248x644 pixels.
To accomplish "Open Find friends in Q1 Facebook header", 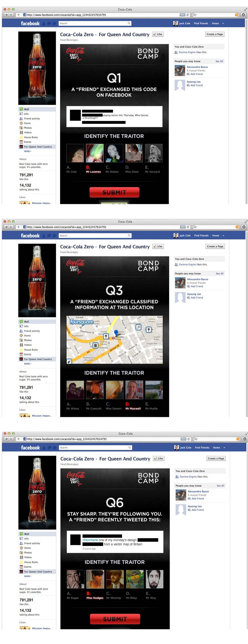I will [x=201, y=24].
